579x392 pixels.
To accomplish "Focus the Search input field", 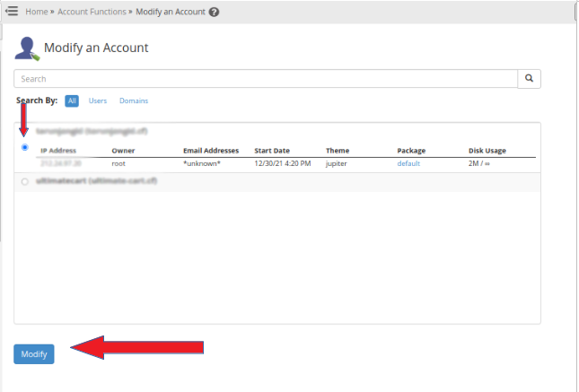I will tap(266, 79).
